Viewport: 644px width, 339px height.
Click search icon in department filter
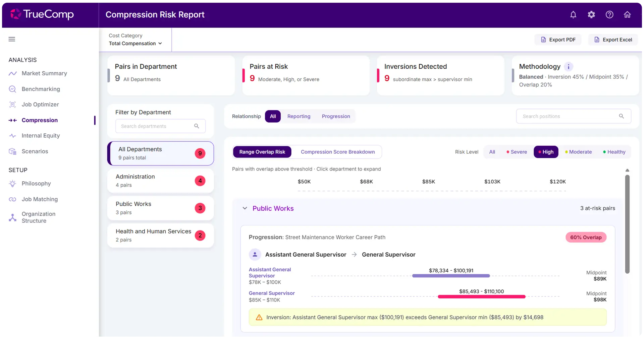coord(197,126)
